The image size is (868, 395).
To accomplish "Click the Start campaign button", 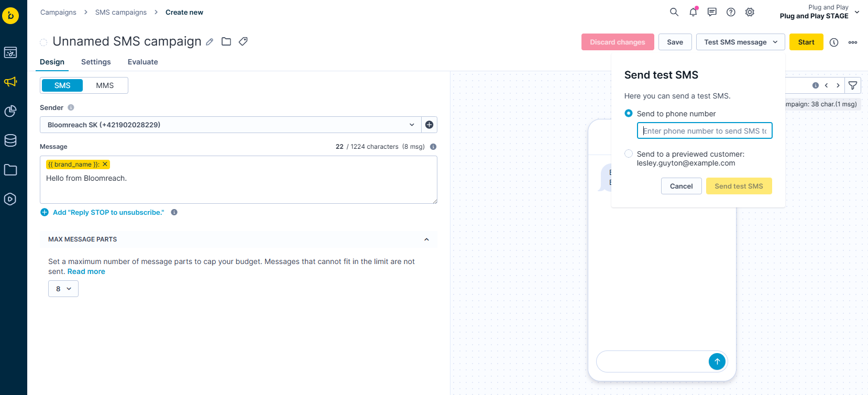I will [806, 42].
